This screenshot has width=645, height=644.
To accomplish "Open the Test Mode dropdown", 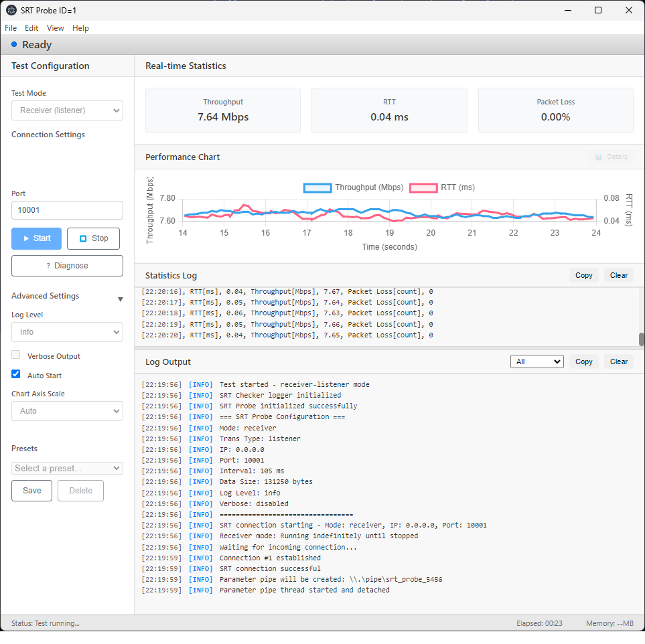I will click(x=67, y=110).
